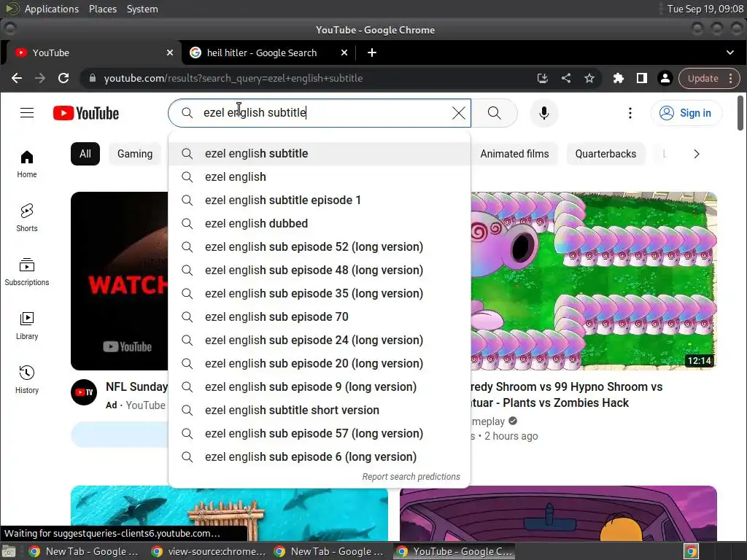Pick 'ezel english sub episode 6 (long version)'
The height and width of the screenshot is (560, 747).
(320, 456)
